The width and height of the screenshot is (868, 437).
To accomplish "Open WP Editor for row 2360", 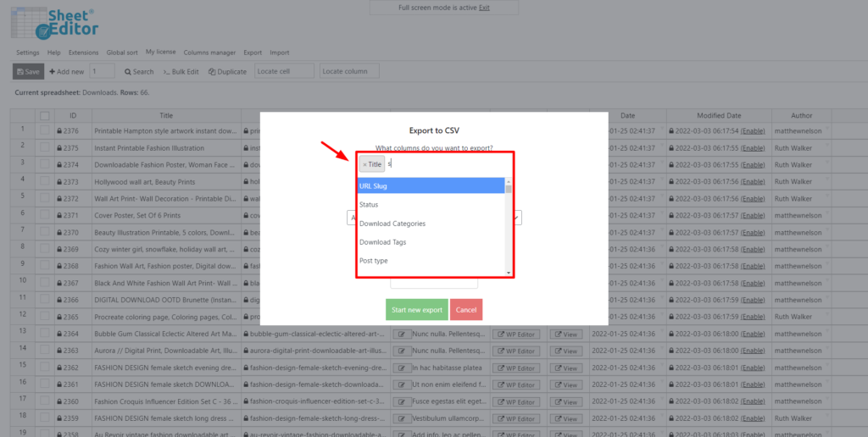I will point(516,401).
